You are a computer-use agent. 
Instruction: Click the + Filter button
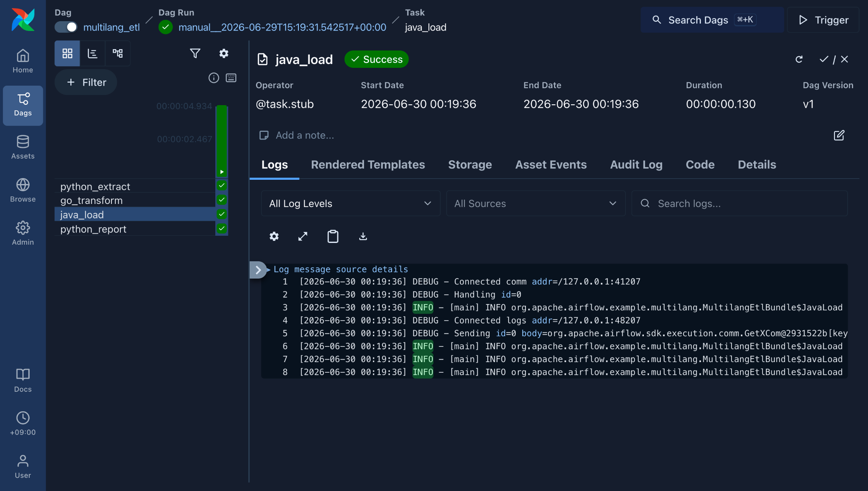pyautogui.click(x=86, y=82)
